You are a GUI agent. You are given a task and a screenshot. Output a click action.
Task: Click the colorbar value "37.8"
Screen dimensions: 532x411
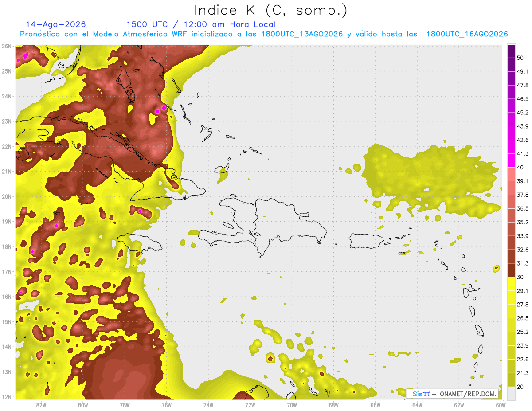click(523, 195)
